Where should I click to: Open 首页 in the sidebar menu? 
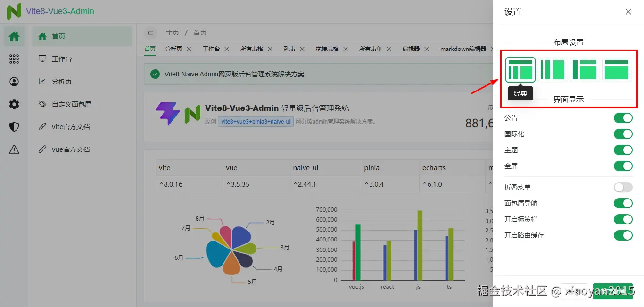point(82,36)
